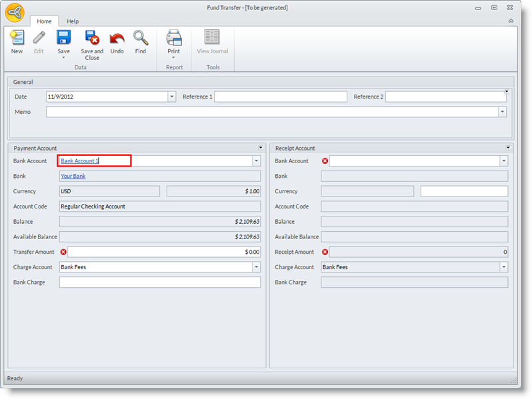532x399 pixels.
Task: Select the Home ribbon tab
Action: click(x=44, y=21)
